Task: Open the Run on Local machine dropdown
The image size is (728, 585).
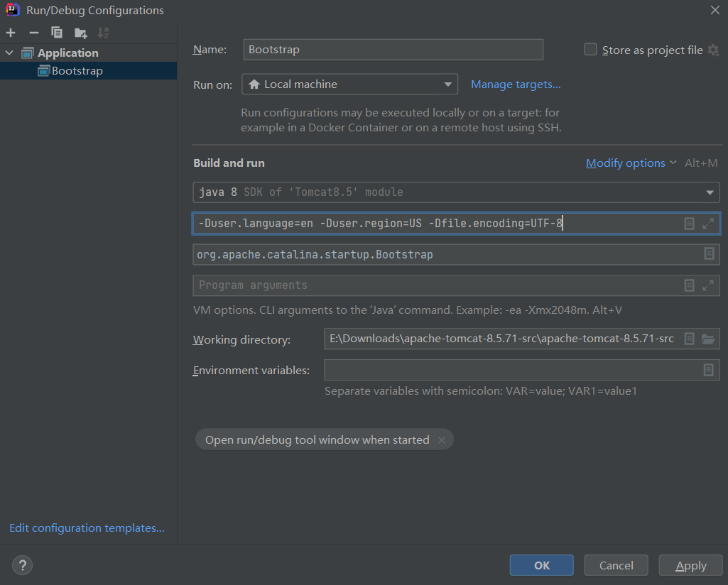Action: coord(349,84)
